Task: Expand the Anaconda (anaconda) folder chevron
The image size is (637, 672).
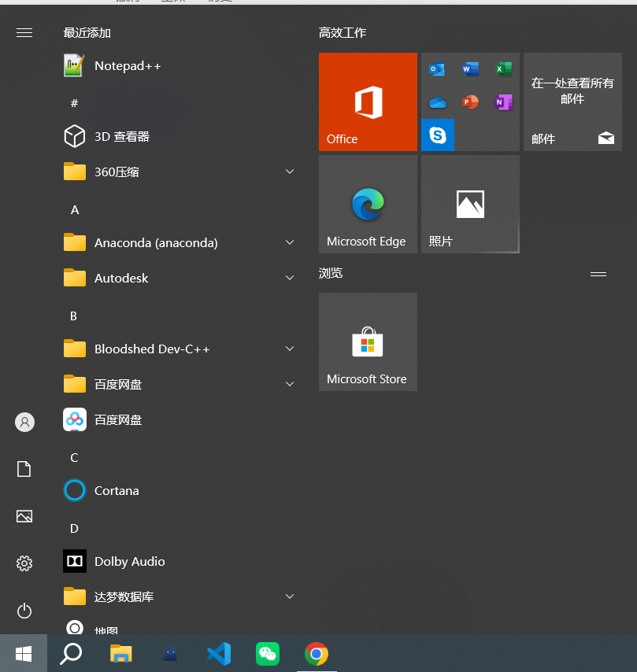Action: (x=290, y=242)
